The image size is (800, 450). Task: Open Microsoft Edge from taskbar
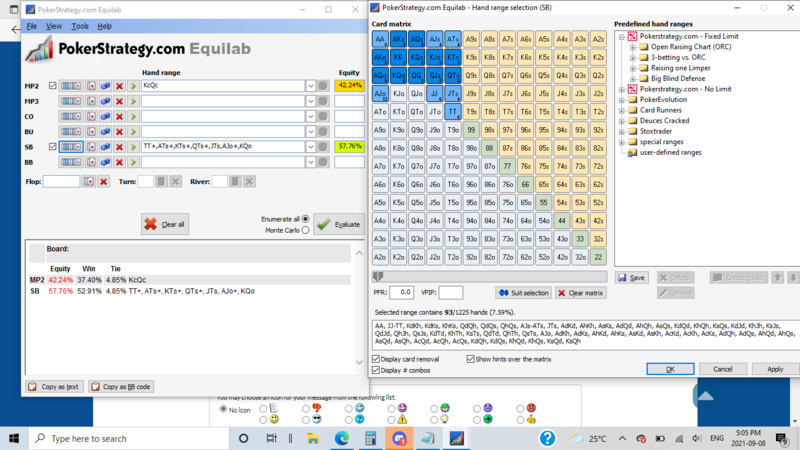[x=342, y=438]
